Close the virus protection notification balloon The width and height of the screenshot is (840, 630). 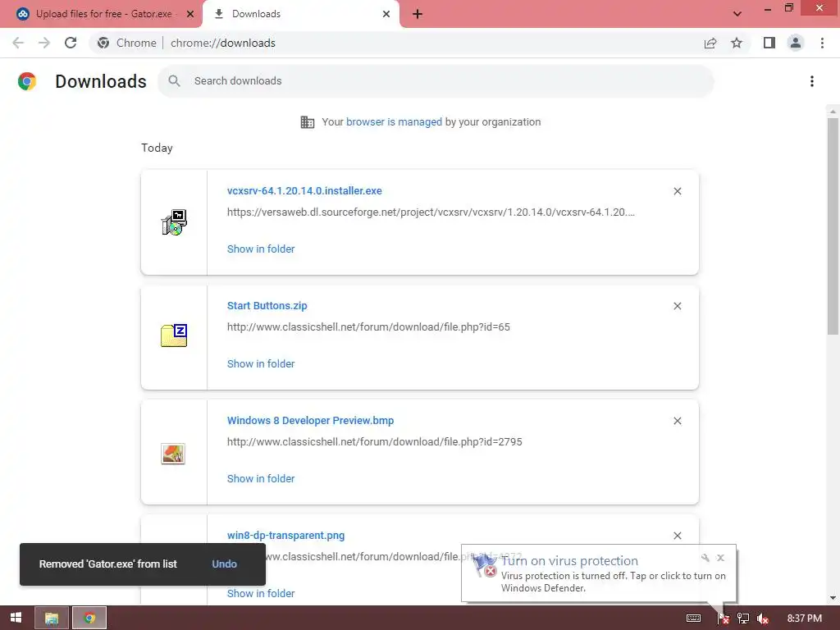720,558
